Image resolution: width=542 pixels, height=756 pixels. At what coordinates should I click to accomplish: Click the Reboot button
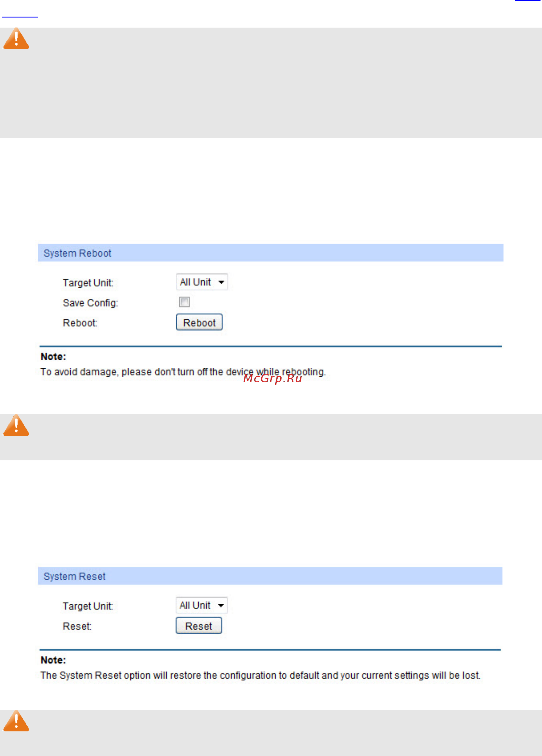point(199,322)
